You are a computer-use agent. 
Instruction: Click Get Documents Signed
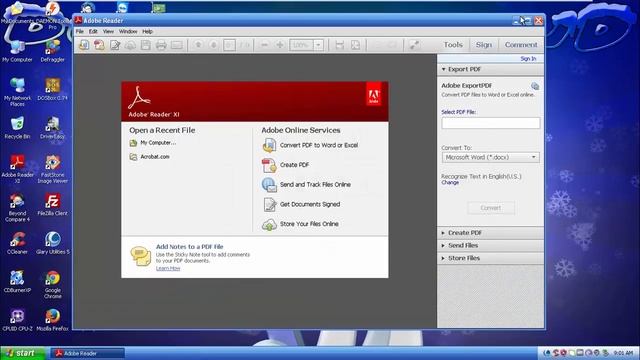tap(301, 204)
